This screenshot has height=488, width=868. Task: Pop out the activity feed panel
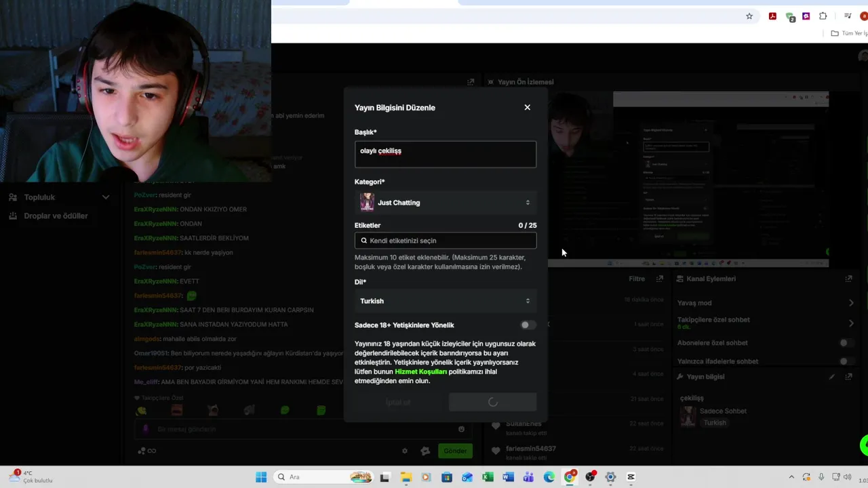[x=660, y=279]
